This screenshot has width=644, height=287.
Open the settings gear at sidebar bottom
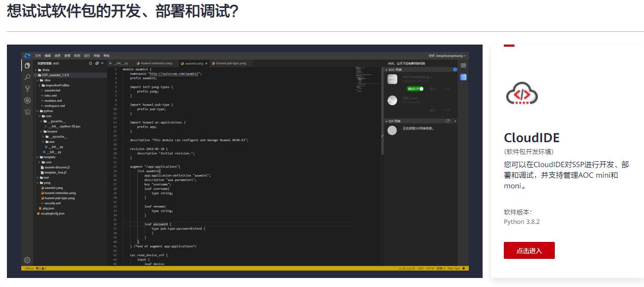click(27, 260)
